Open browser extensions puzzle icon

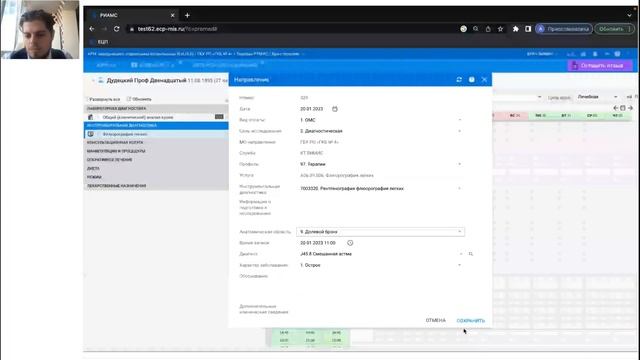tap(516, 29)
